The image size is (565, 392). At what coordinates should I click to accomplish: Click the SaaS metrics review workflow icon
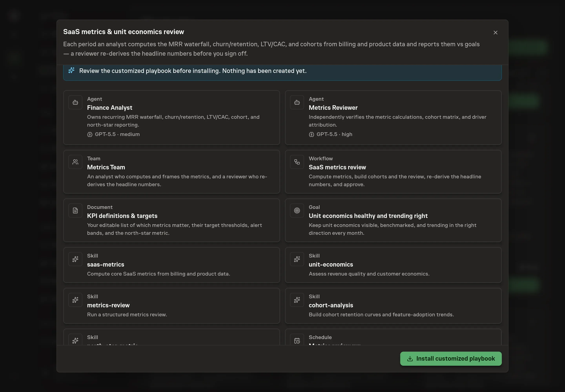click(x=297, y=162)
